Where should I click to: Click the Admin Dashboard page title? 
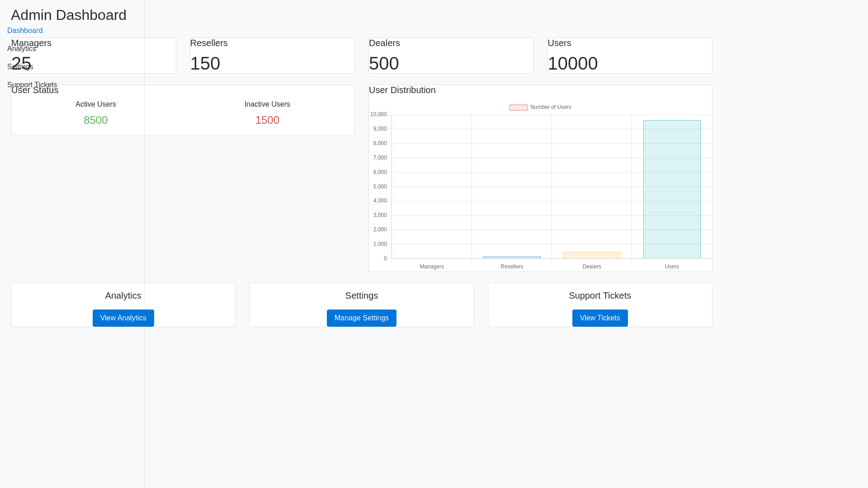pos(69,15)
